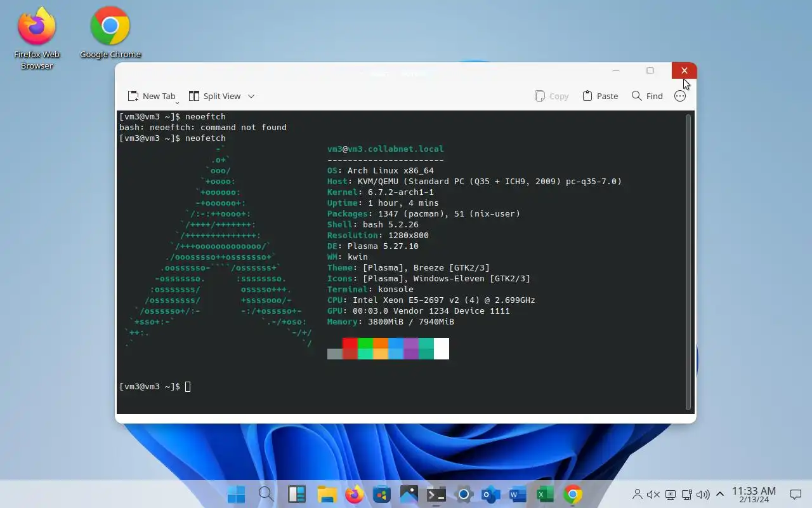812x508 pixels.
Task: Click the 'OS: Arch Linux x86_64' line
Action: 381,171
